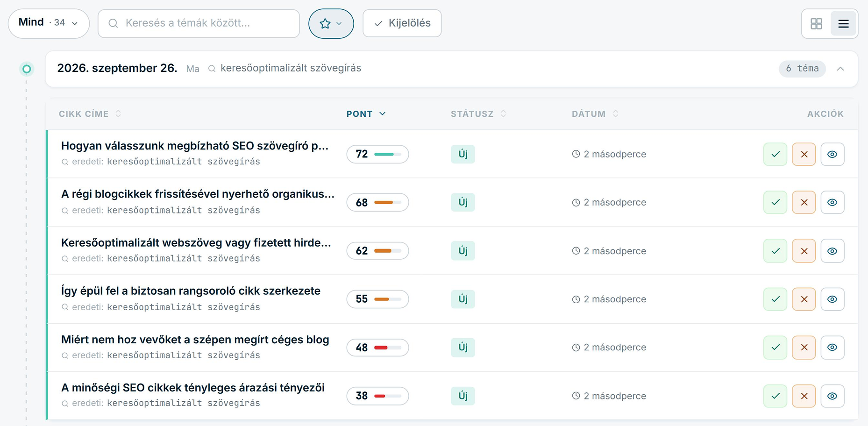Image resolution: width=868 pixels, height=426 pixels.
Task: Sort by the PONT column
Action: (366, 114)
